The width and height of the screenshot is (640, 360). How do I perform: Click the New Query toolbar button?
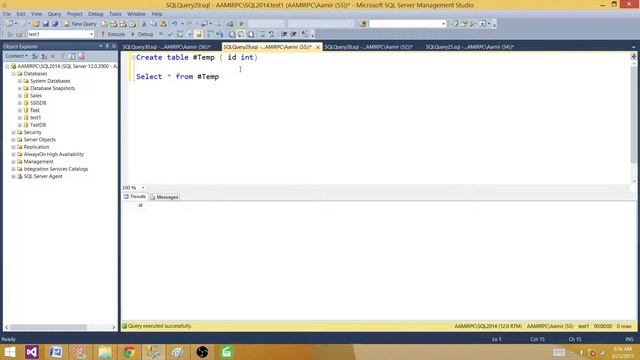pos(80,24)
